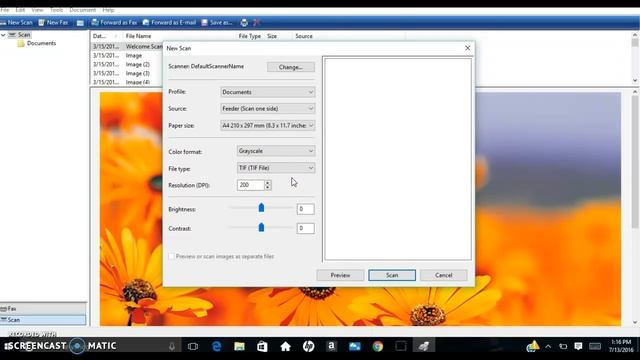The height and width of the screenshot is (360, 640).
Task: Open Google Chrome from taskbar
Action: (378, 347)
